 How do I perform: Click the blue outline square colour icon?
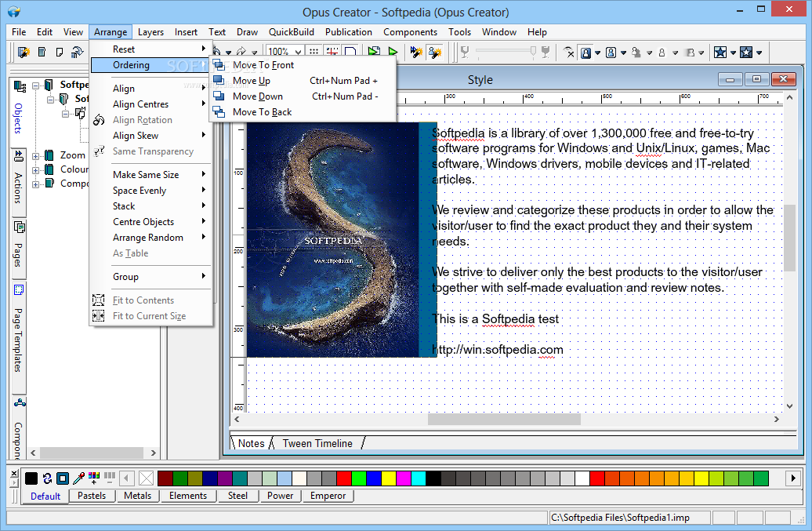pos(63,478)
